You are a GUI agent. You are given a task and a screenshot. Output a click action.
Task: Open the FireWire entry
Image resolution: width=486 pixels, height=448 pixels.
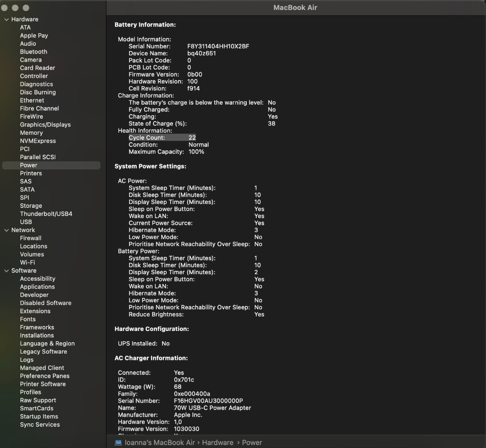tap(31, 117)
